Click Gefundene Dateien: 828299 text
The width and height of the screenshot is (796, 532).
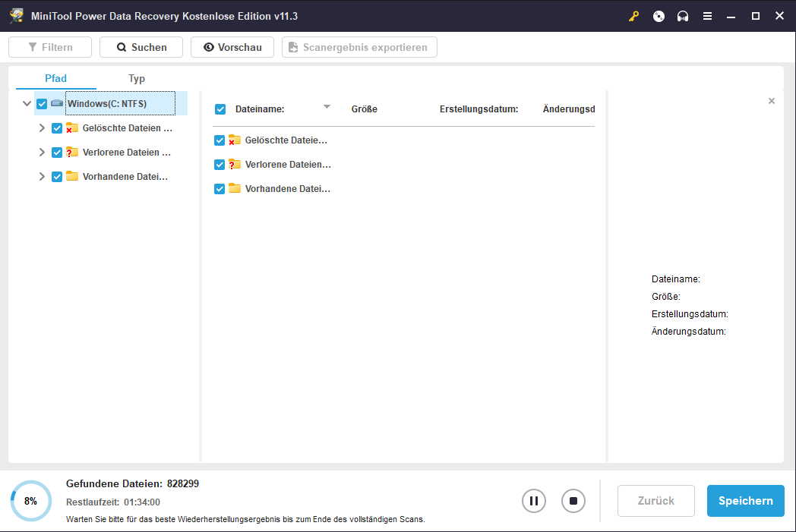132,484
